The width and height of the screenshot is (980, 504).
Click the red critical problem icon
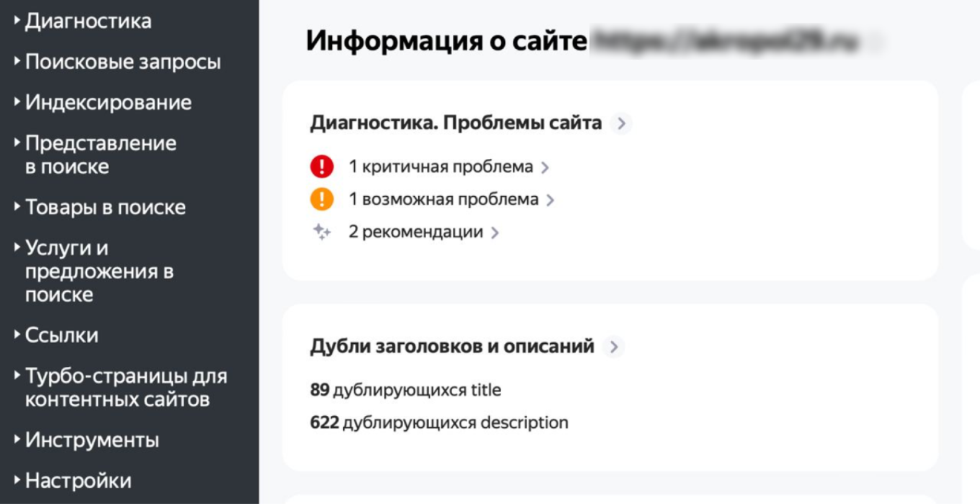click(x=320, y=166)
